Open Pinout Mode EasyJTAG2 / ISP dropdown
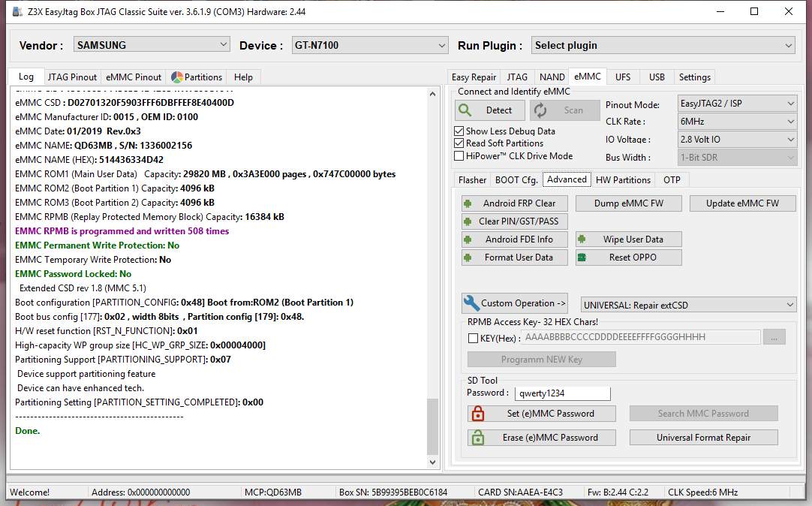The width and height of the screenshot is (812, 506). tap(737, 104)
